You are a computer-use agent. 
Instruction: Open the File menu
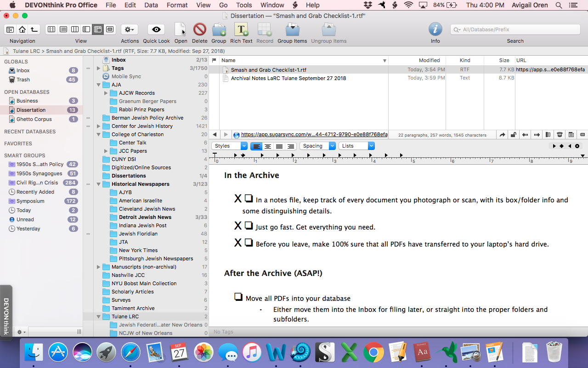pos(111,5)
